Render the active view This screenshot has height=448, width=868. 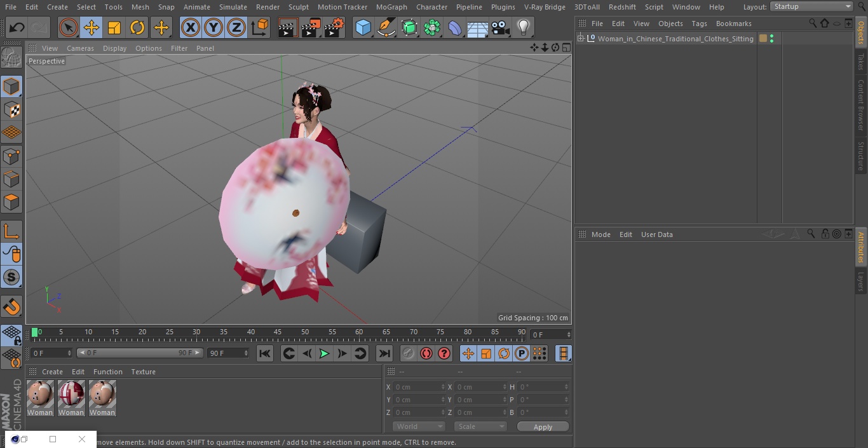288,27
